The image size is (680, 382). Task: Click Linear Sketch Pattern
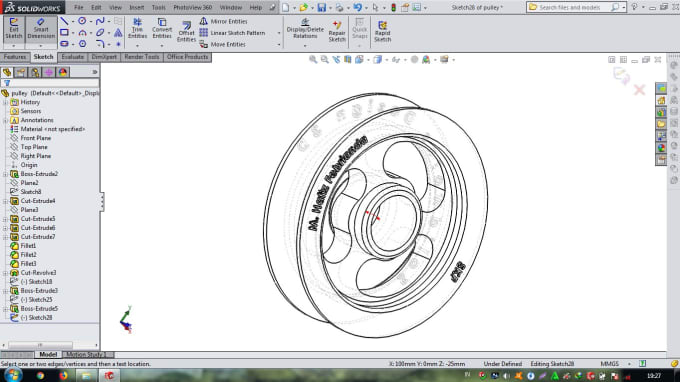pos(232,33)
